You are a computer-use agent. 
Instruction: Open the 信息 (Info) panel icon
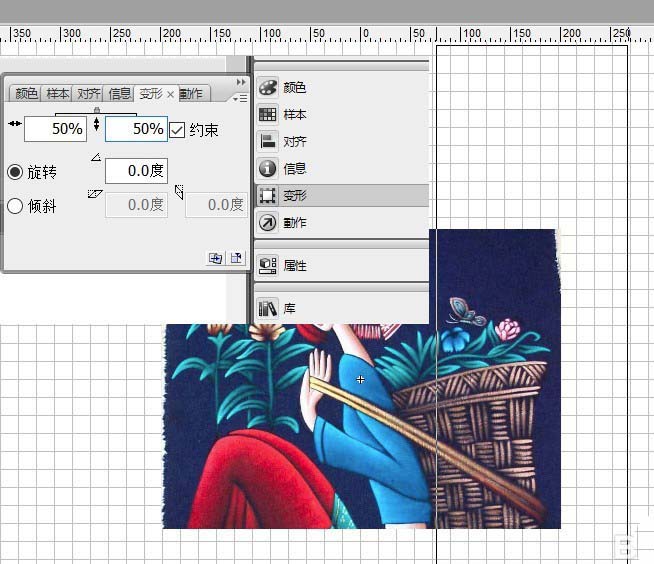tap(267, 169)
